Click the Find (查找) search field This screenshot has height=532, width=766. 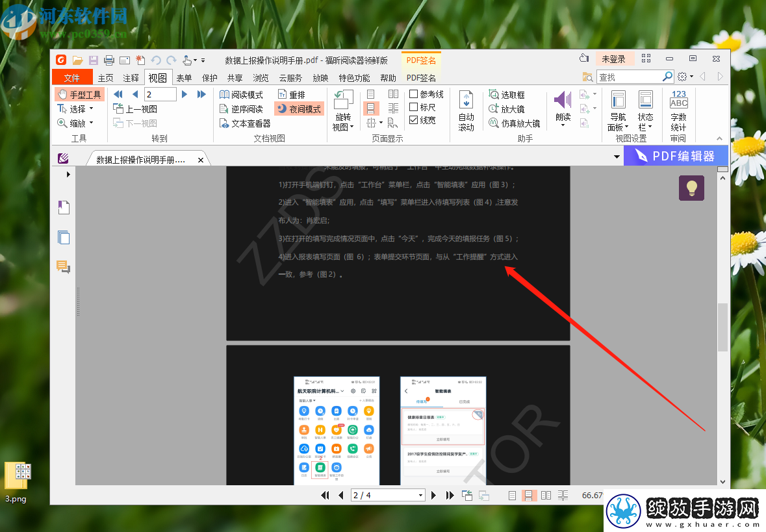[x=629, y=77]
